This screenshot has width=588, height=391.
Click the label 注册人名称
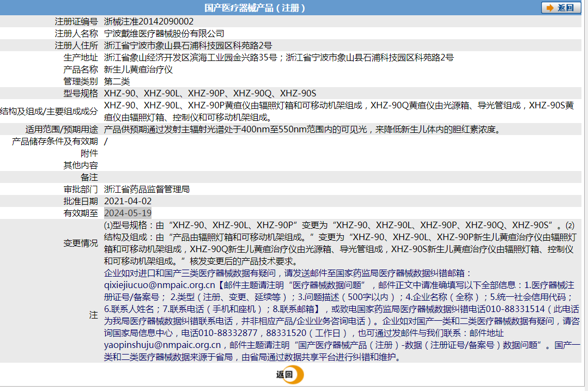[x=76, y=33]
